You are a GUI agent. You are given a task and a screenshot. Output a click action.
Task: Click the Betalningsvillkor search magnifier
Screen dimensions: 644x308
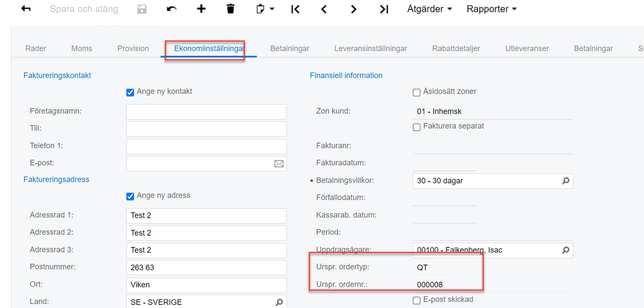click(x=566, y=181)
